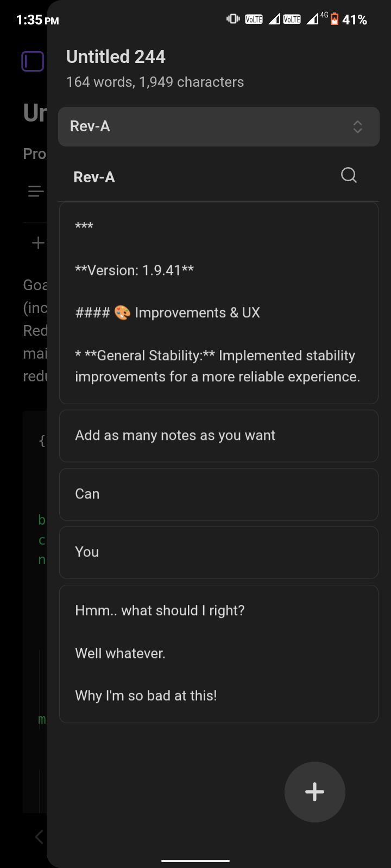Screen dimensions: 391x868
Task: Tap the round plus button to add note
Action: tap(314, 792)
